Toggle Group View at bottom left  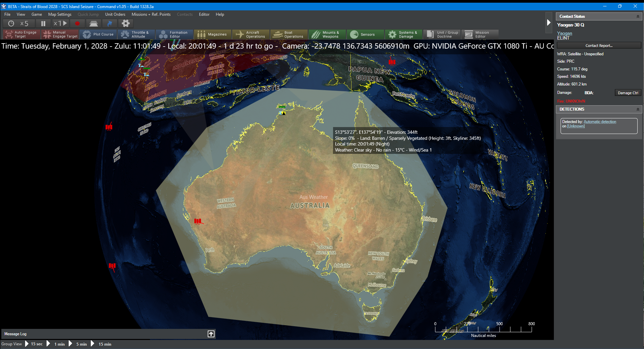[x=11, y=344]
